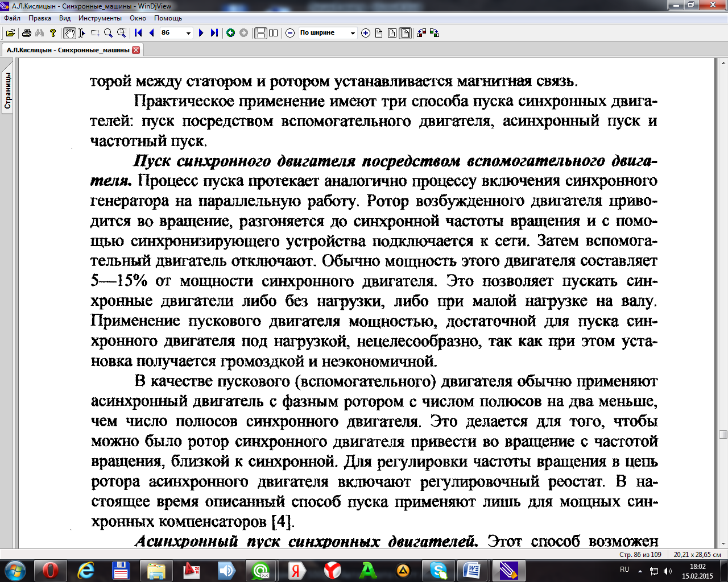Screen dimensions: 728x582
Task: Click the zoom in plus button
Action: [x=366, y=33]
